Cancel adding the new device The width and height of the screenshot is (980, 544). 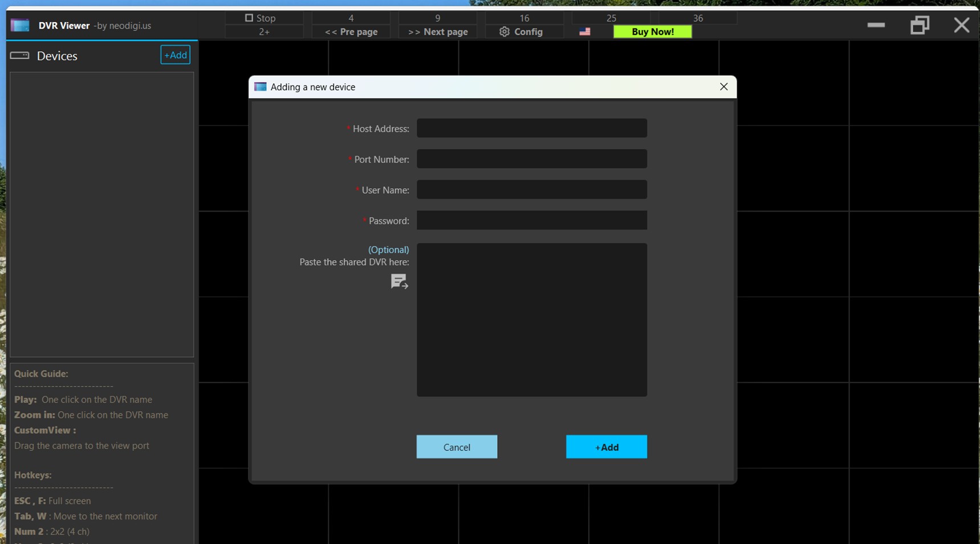(457, 447)
